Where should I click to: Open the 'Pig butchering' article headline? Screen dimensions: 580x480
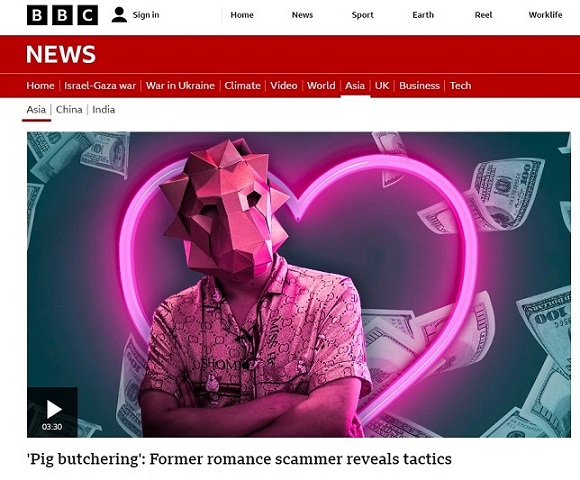[239, 459]
